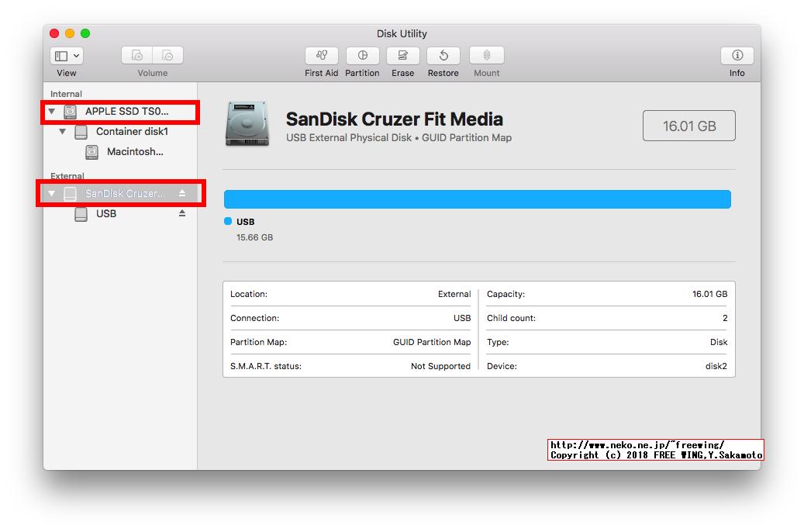Viewport: 804px width, 532px height.
Task: Click the Location External value
Action: [x=454, y=294]
